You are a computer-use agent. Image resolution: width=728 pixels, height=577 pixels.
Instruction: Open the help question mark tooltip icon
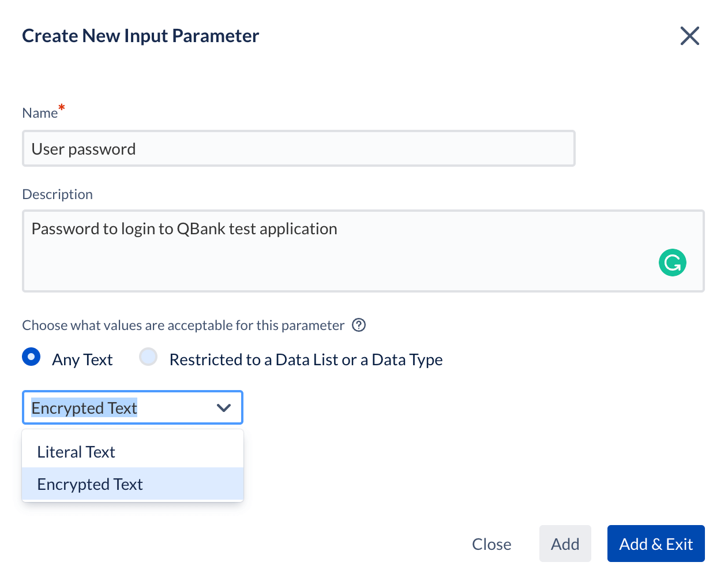tap(359, 325)
